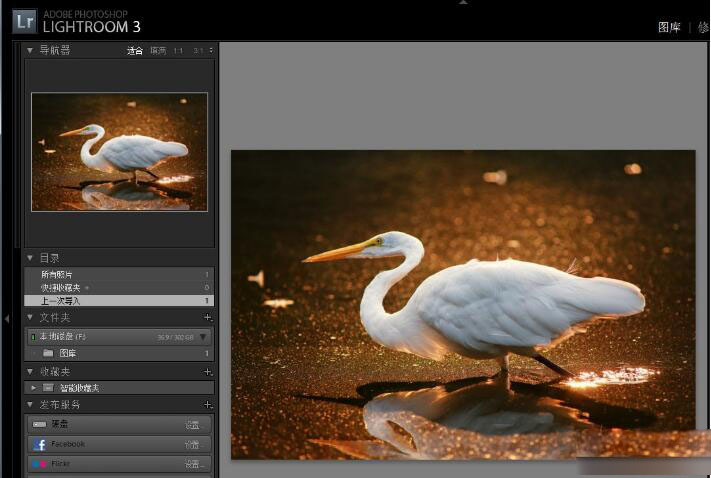
Task: Click the 智能收藏夹 label
Action: point(79,388)
